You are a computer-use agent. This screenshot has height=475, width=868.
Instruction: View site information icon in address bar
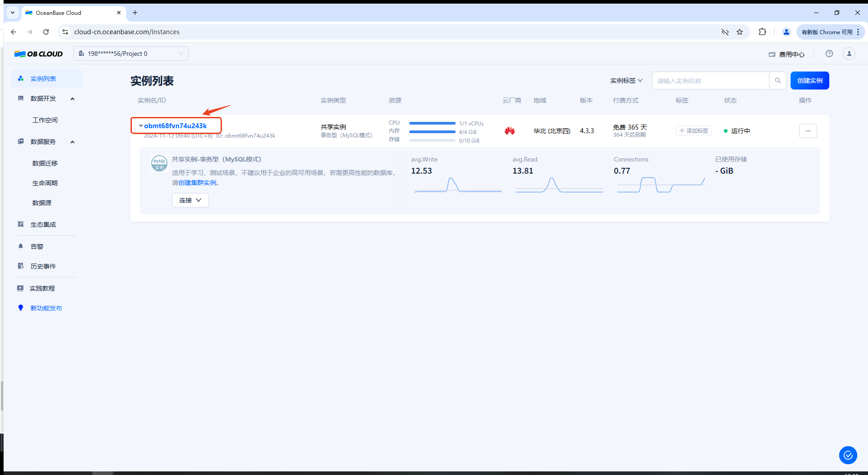click(65, 32)
